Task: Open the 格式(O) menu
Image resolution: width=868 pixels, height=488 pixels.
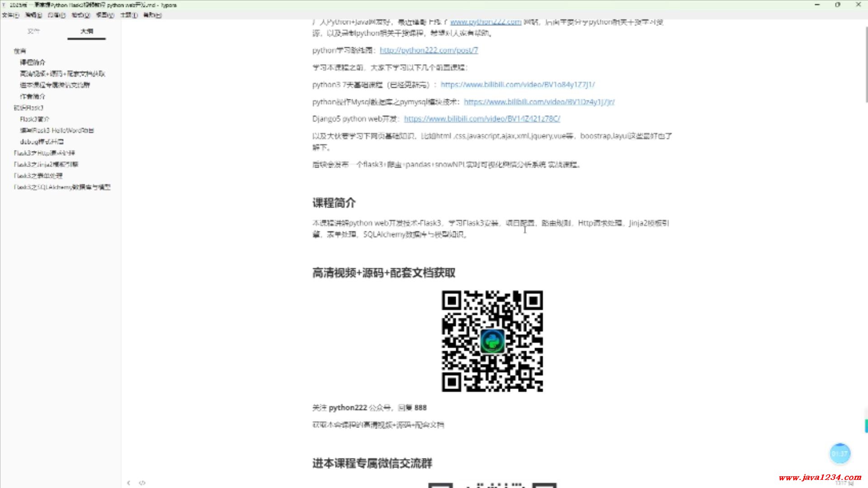Action: point(81,15)
